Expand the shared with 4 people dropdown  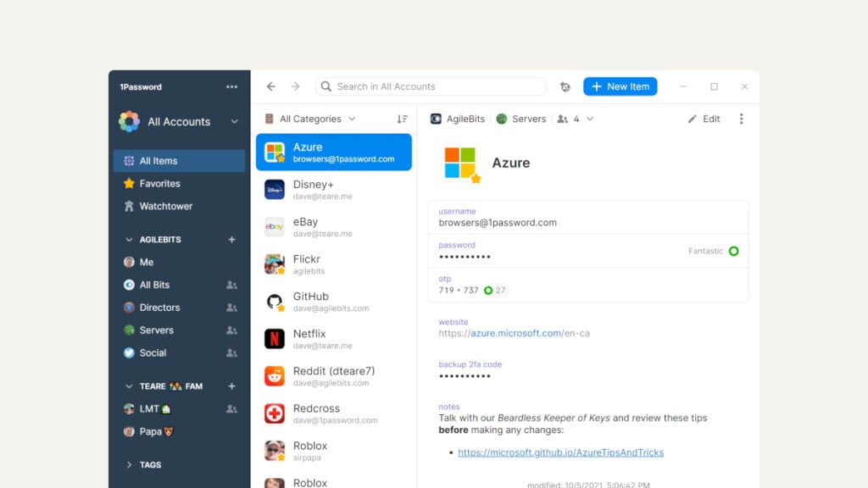click(576, 119)
